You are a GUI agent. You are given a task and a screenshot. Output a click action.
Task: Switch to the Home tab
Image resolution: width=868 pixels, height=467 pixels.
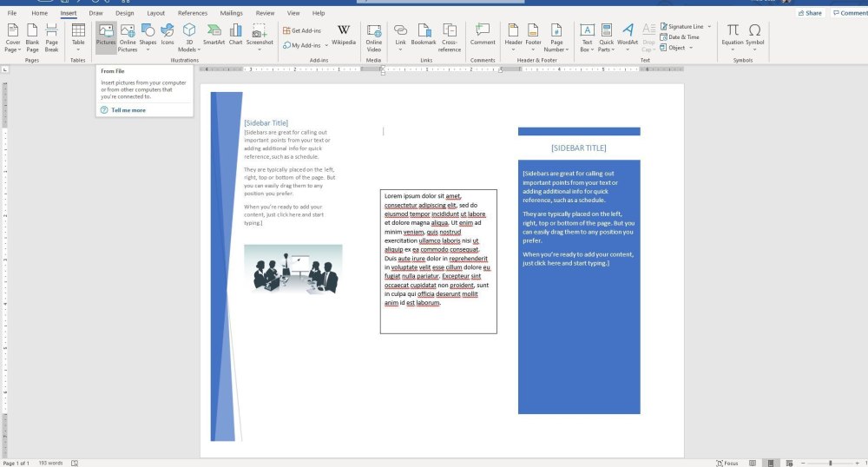39,13
